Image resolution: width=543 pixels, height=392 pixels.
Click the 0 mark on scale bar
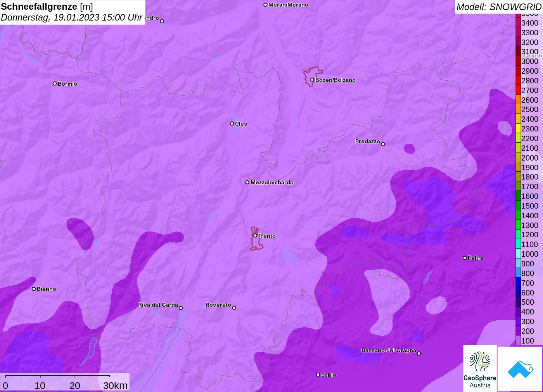click(5, 385)
